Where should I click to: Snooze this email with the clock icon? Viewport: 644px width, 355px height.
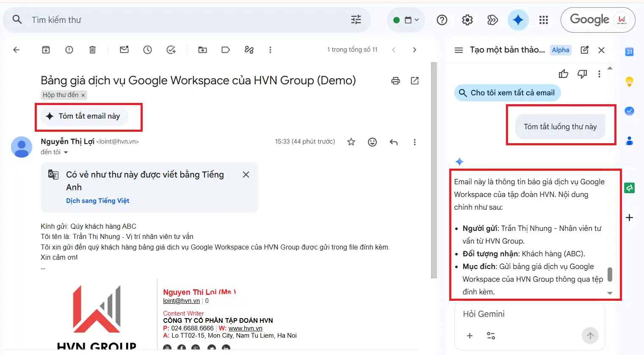point(147,50)
